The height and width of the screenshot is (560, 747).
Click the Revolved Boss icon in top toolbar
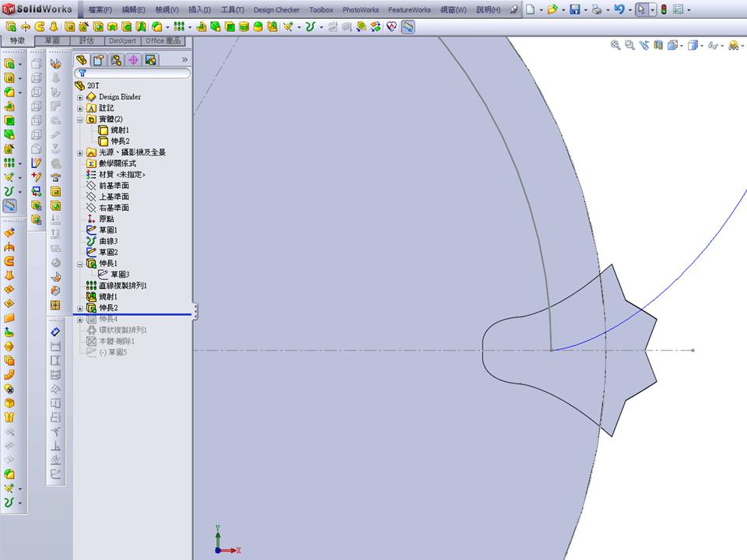[25, 27]
